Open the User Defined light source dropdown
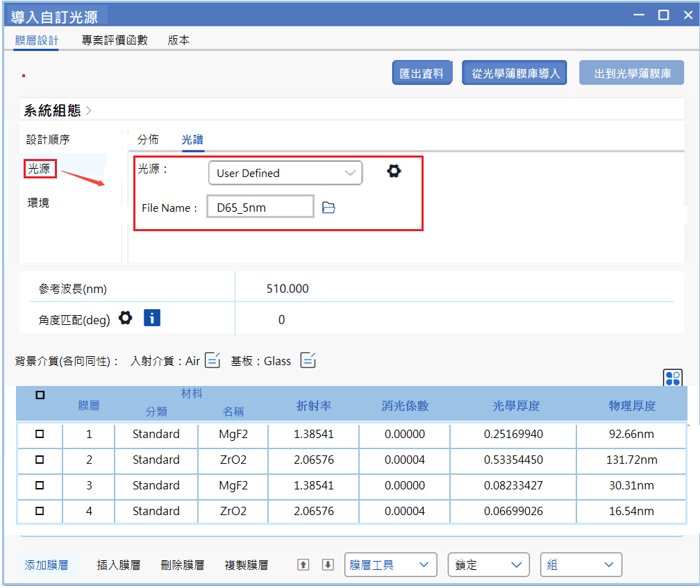700x588 pixels. point(285,173)
